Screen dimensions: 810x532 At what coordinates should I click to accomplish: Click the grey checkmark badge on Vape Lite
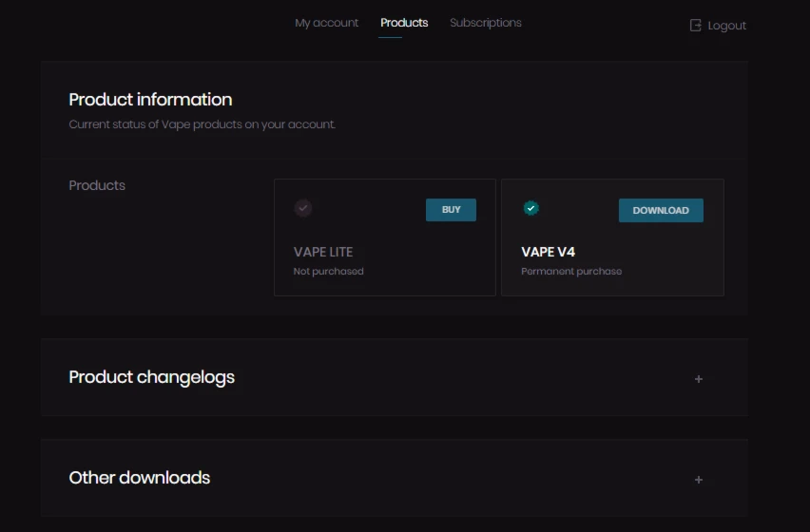pyautogui.click(x=303, y=208)
